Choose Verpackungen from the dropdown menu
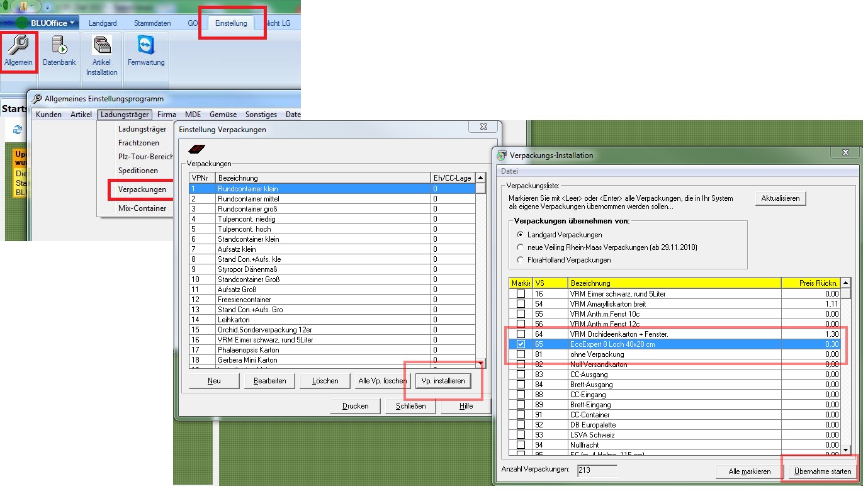Screen dimensions: 868x491 click(x=142, y=189)
